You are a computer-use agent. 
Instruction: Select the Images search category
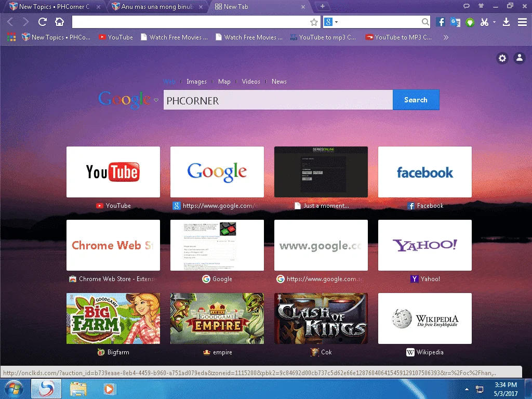tap(196, 82)
